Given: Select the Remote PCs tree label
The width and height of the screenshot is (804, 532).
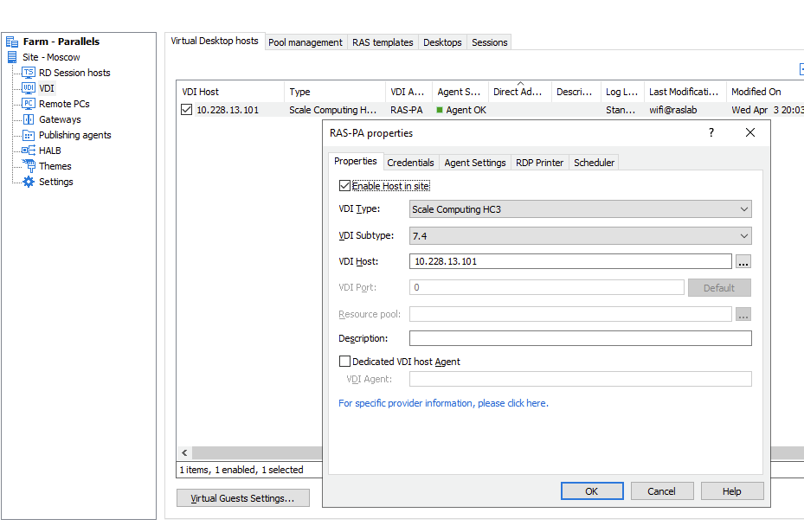Looking at the screenshot, I should 64,104.
